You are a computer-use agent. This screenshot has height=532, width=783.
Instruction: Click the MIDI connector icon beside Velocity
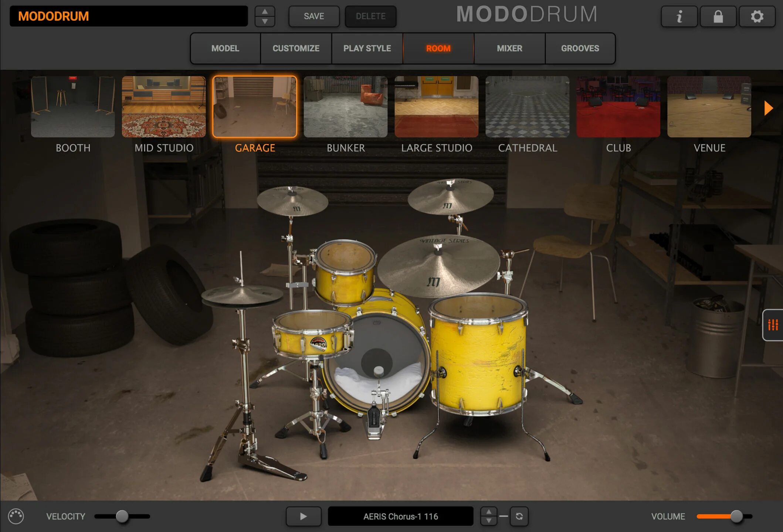pos(16,516)
